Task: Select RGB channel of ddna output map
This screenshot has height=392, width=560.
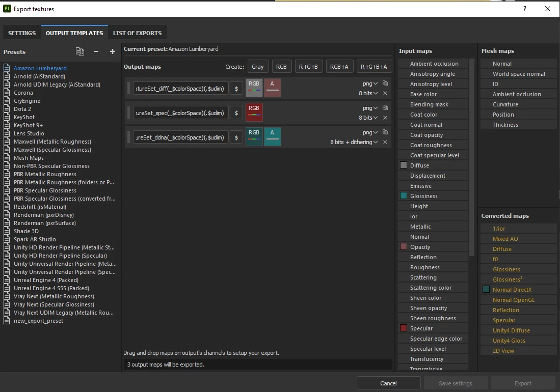Action: pyautogui.click(x=254, y=136)
